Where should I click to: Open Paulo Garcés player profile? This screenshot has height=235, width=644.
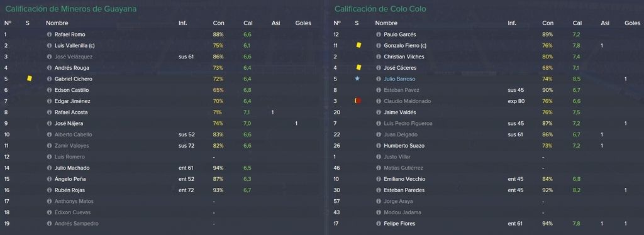click(x=399, y=35)
